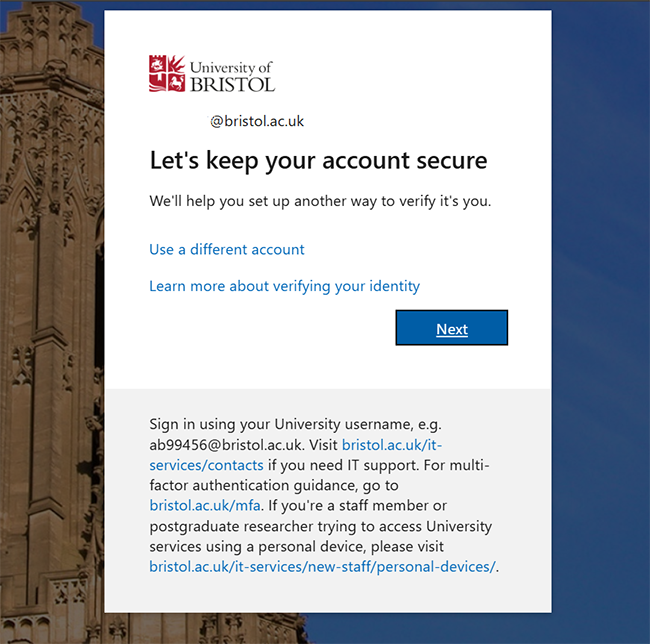Open "Learn more about verifying your identity"
This screenshot has width=650, height=644.
coord(284,286)
